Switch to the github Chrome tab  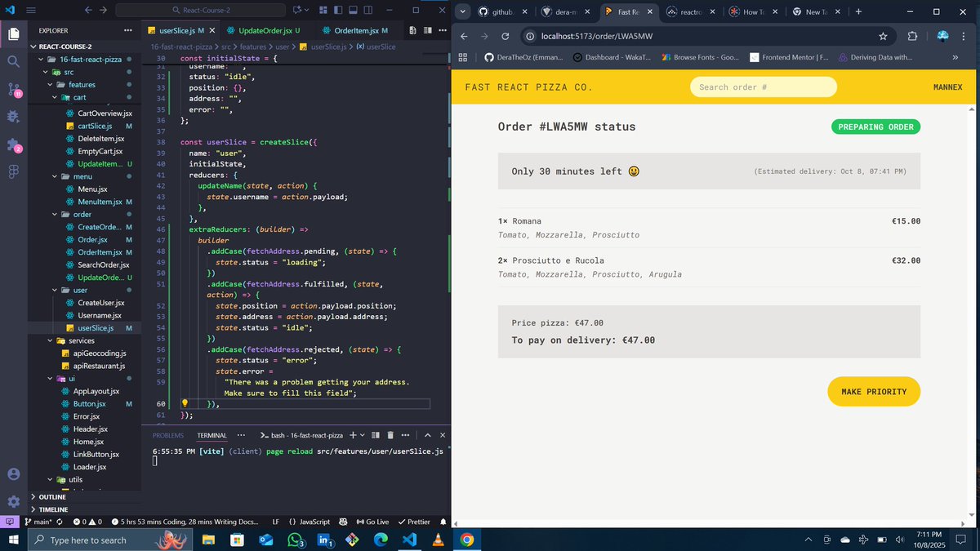click(x=505, y=11)
